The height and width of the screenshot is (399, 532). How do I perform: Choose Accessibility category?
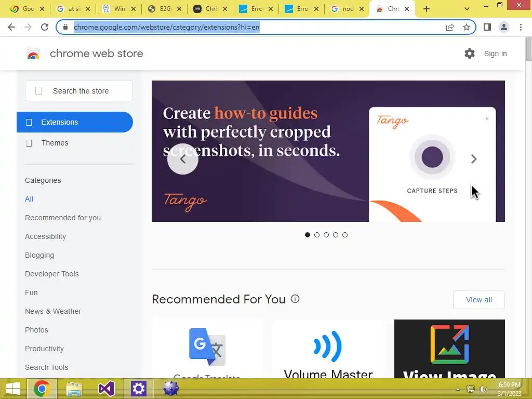pos(46,236)
